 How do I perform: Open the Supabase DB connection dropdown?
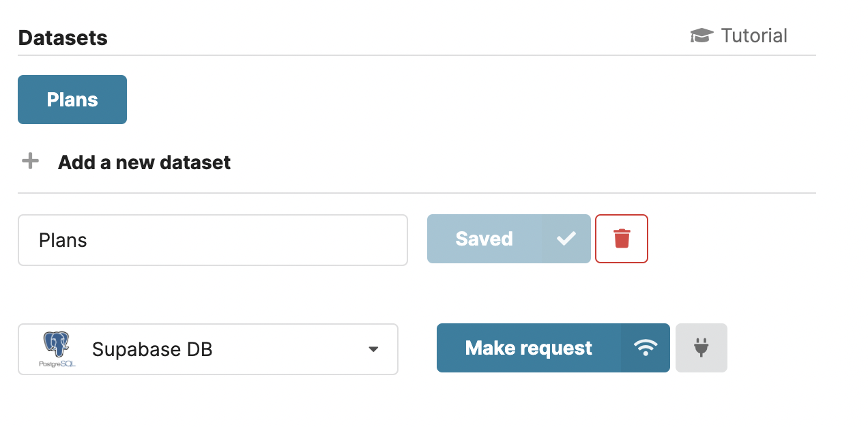click(207, 349)
